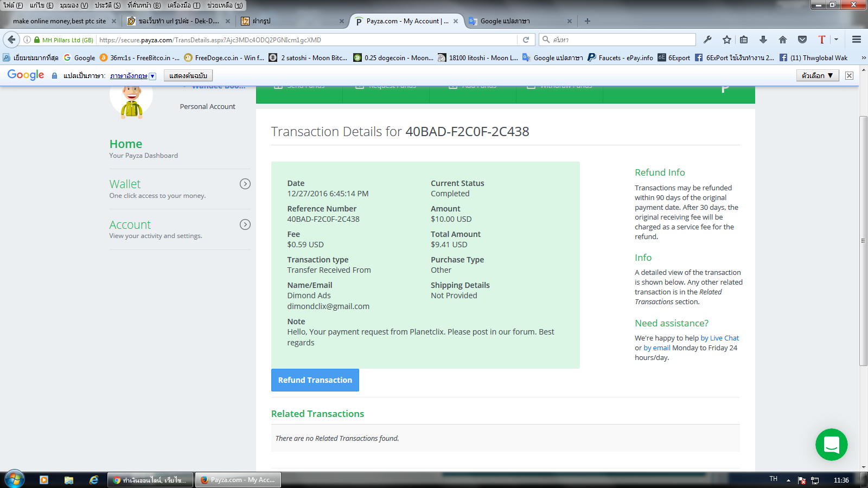Open the 6Export bookmark
Screen dimensions: 868x488
coord(674,57)
